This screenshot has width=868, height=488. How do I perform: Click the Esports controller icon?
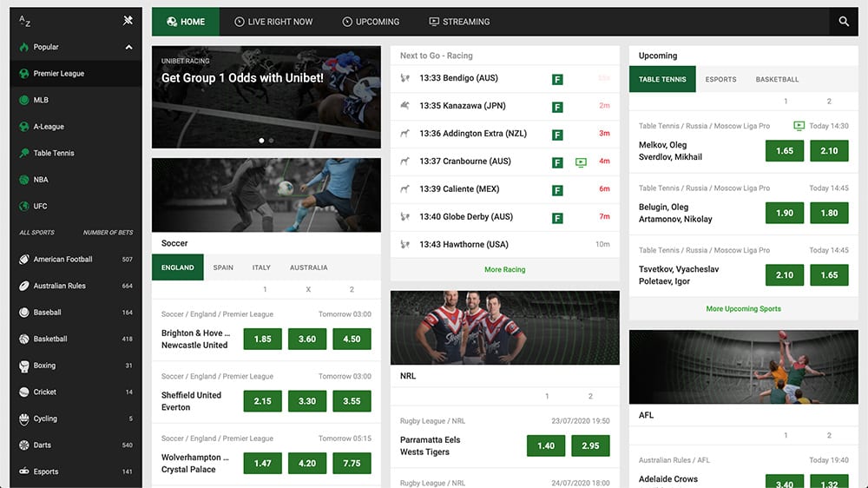coord(23,472)
